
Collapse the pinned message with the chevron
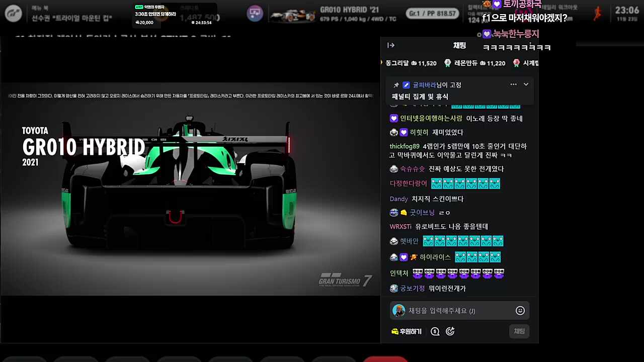[x=526, y=84]
